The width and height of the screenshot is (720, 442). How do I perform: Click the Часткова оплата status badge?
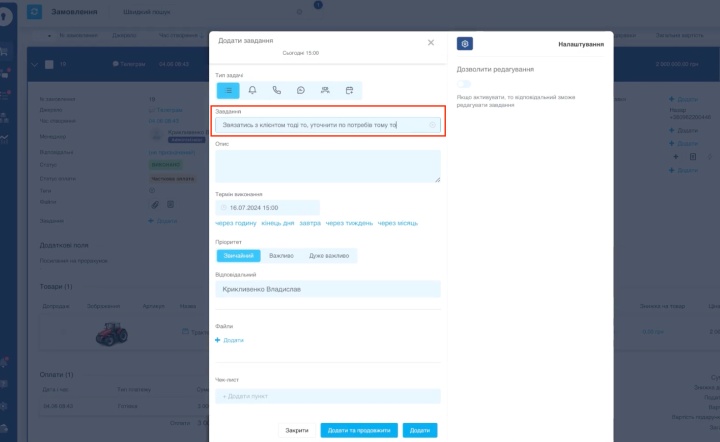tap(173, 179)
